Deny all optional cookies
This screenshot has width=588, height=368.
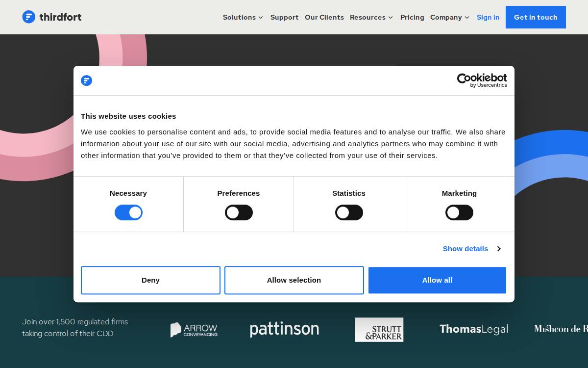(x=150, y=280)
